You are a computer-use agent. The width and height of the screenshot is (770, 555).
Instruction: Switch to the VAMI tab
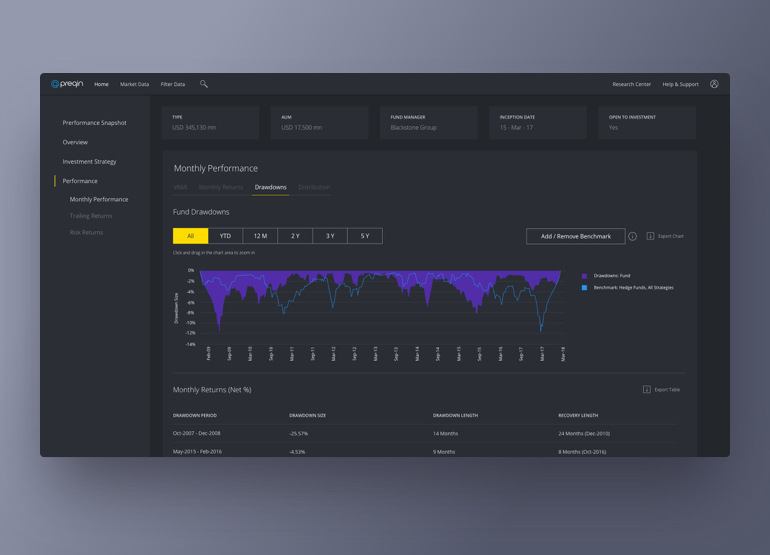181,187
